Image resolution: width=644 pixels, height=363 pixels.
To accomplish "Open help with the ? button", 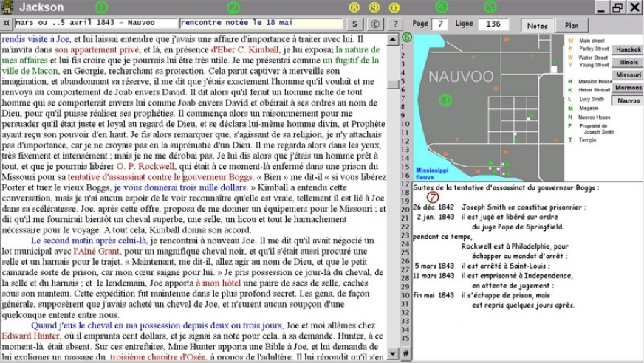I will [395, 24].
